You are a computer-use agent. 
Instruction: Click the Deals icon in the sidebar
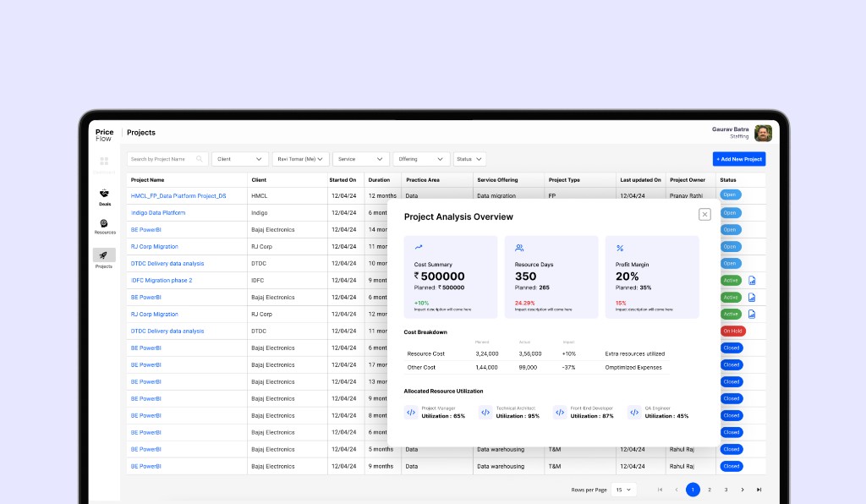click(x=104, y=193)
